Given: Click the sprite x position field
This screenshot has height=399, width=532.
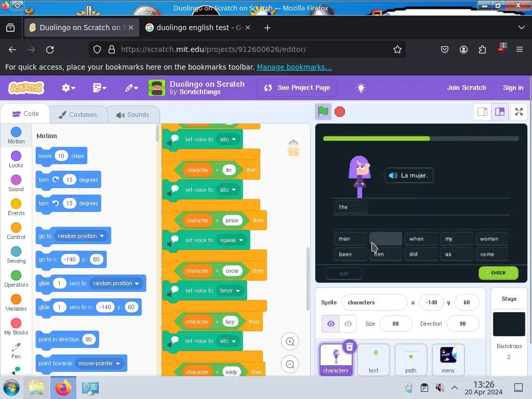Looking at the screenshot, I should [431, 302].
